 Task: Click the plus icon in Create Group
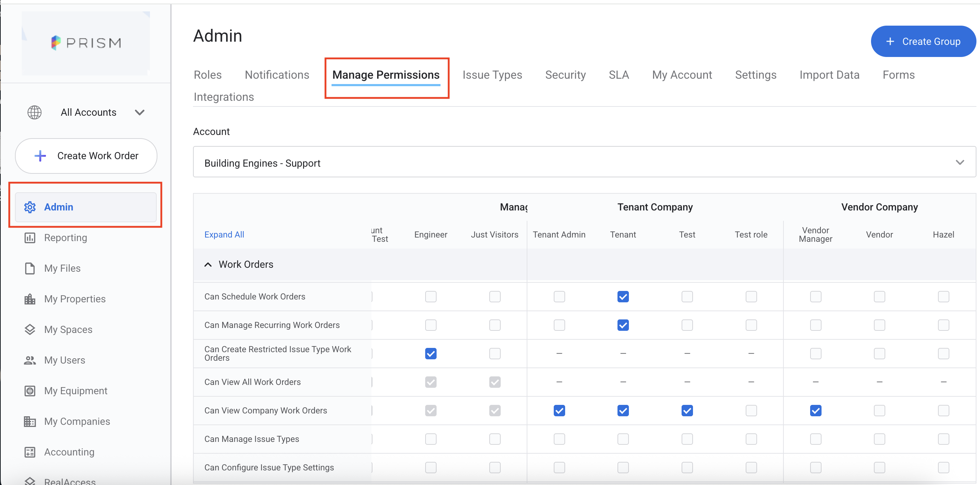click(x=890, y=41)
